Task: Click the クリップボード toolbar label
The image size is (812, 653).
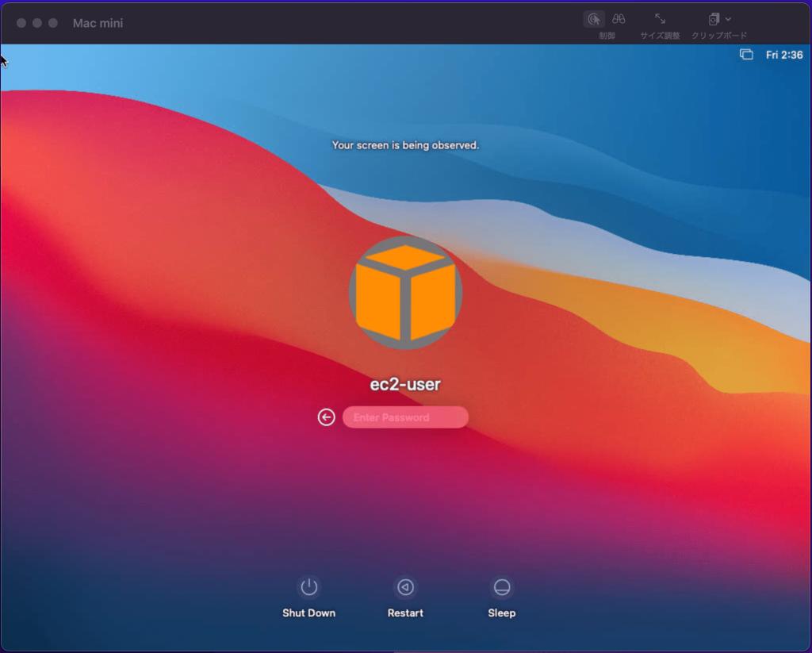Action: tap(719, 36)
